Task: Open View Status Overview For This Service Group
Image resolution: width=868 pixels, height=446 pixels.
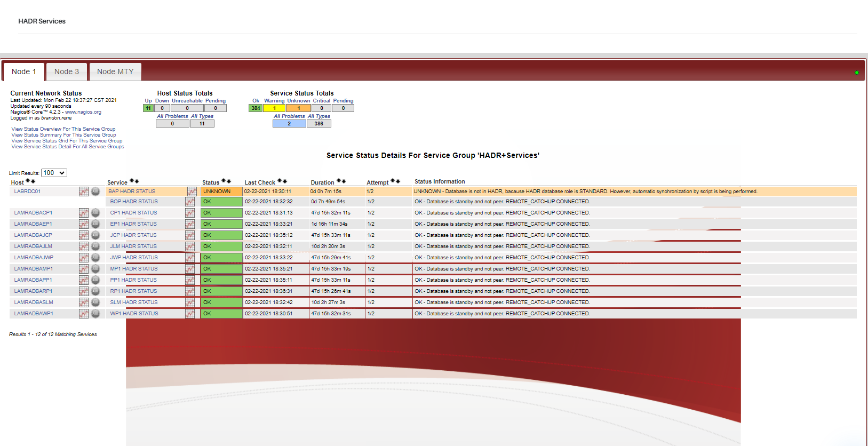Action: point(63,129)
